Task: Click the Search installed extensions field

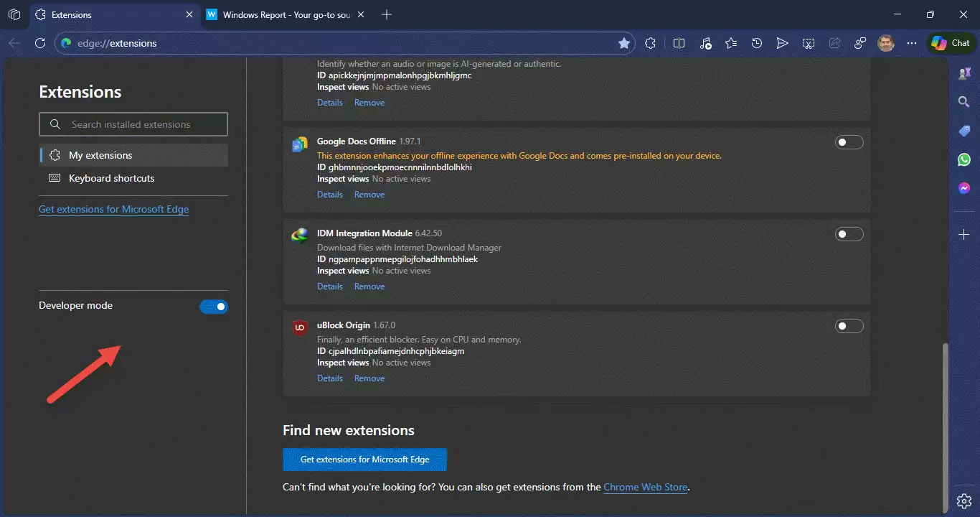Action: coord(133,124)
